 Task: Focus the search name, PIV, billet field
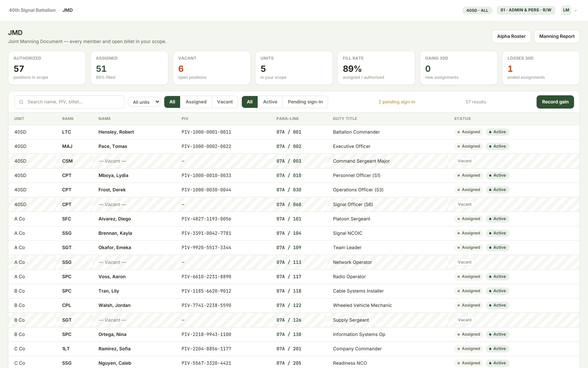[69, 102]
